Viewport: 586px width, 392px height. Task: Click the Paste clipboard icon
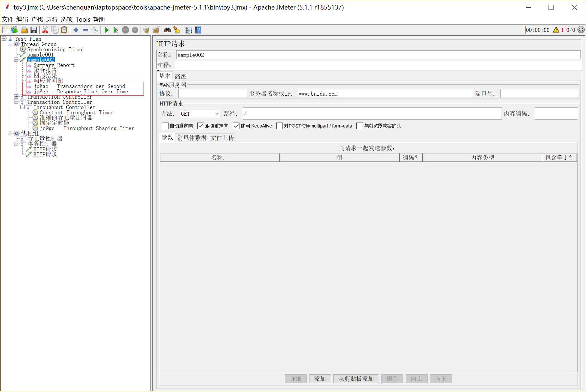click(65, 30)
